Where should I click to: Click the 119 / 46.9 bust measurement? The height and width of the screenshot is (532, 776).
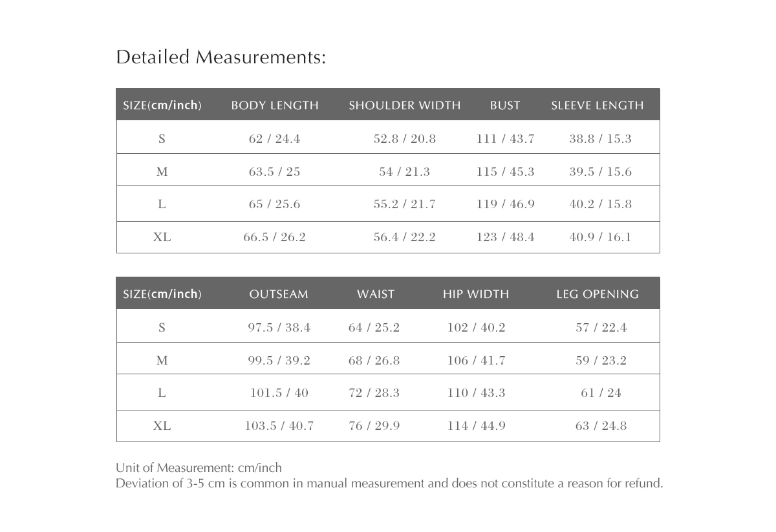point(506,204)
